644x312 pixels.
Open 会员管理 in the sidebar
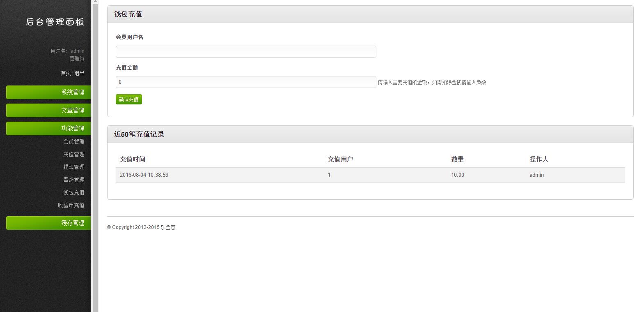tap(74, 141)
